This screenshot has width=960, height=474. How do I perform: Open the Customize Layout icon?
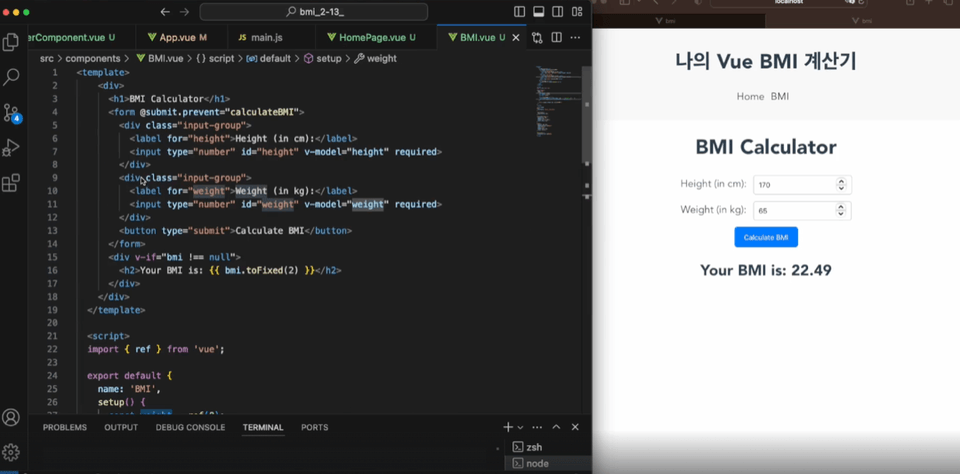point(577,12)
